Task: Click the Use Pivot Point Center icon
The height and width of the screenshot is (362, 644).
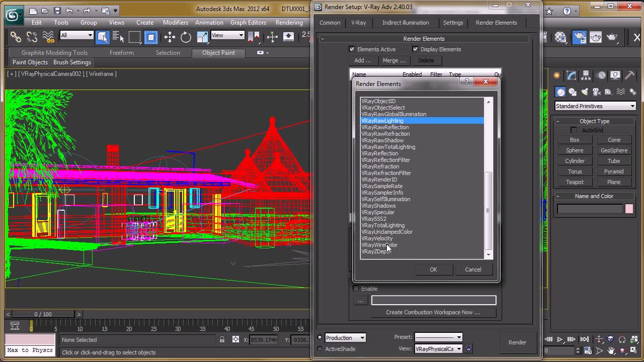Action: pos(254,37)
